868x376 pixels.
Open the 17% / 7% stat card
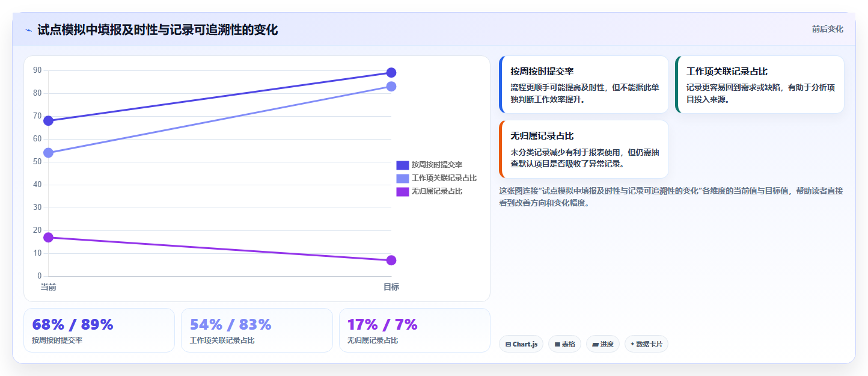pyautogui.click(x=415, y=330)
